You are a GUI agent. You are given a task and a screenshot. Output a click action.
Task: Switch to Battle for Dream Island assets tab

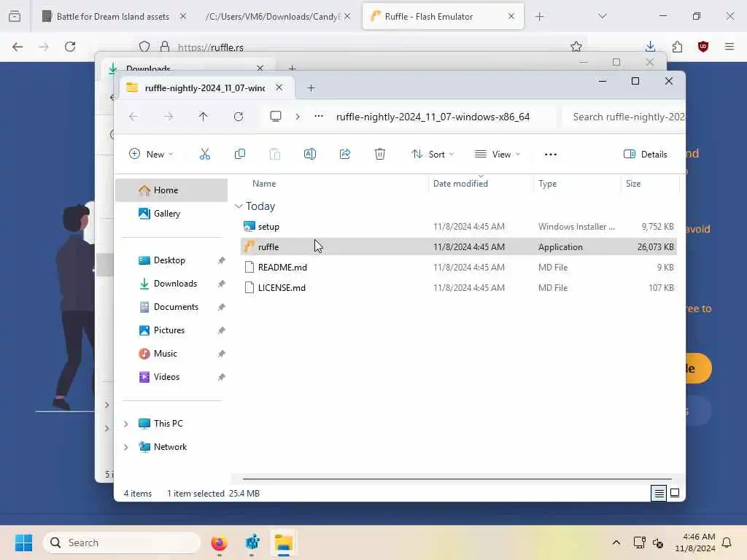(113, 16)
